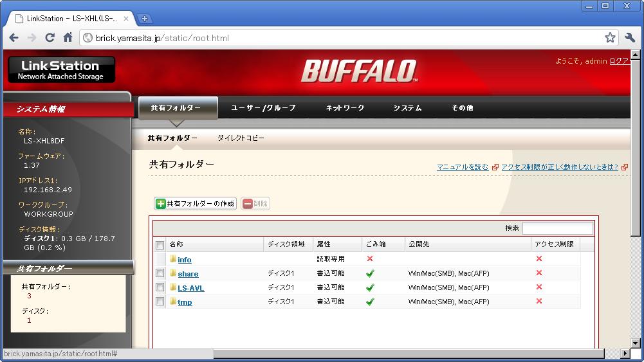This screenshot has height=362, width=644.
Task: Open the ユーザー/グループ tab
Action: point(263,108)
